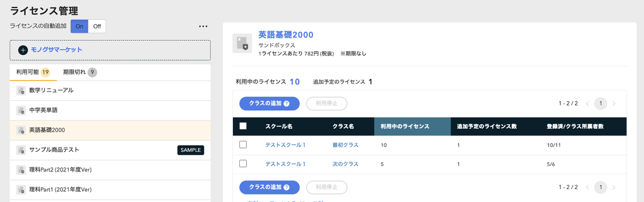
Task: Switch auto-add licenses On
Action: coord(79,26)
